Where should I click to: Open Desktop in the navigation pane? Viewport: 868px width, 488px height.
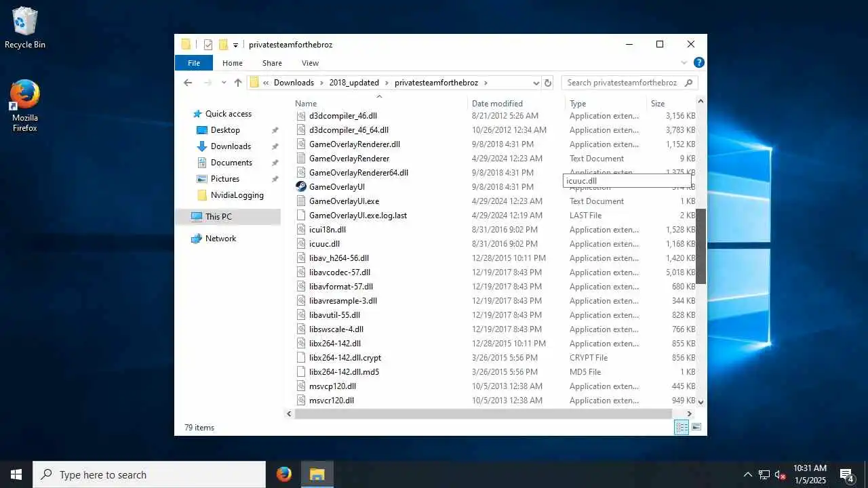point(225,130)
